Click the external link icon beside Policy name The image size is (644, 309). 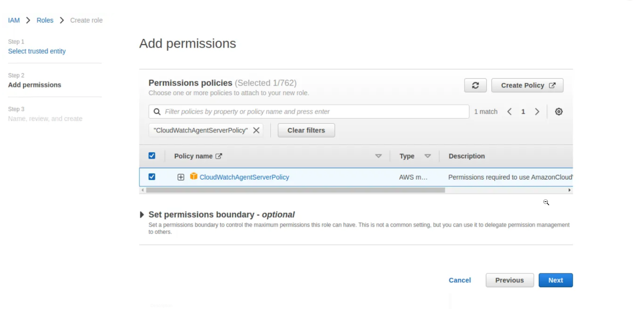pyautogui.click(x=219, y=156)
